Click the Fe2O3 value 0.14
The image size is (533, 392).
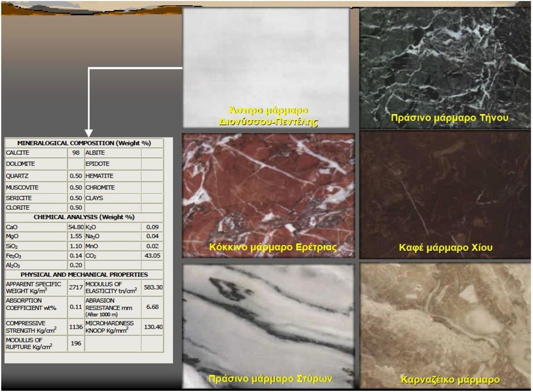76,255
